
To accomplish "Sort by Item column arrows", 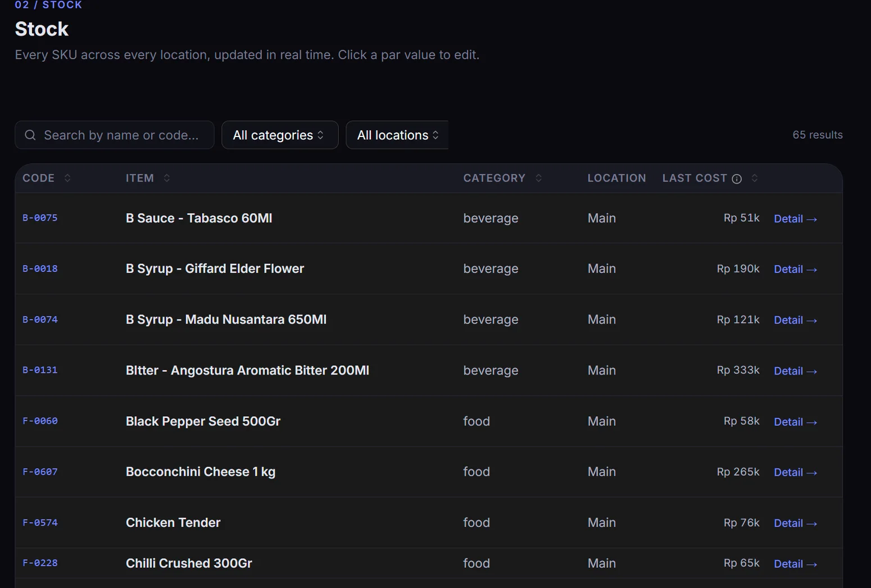I will pyautogui.click(x=167, y=178).
